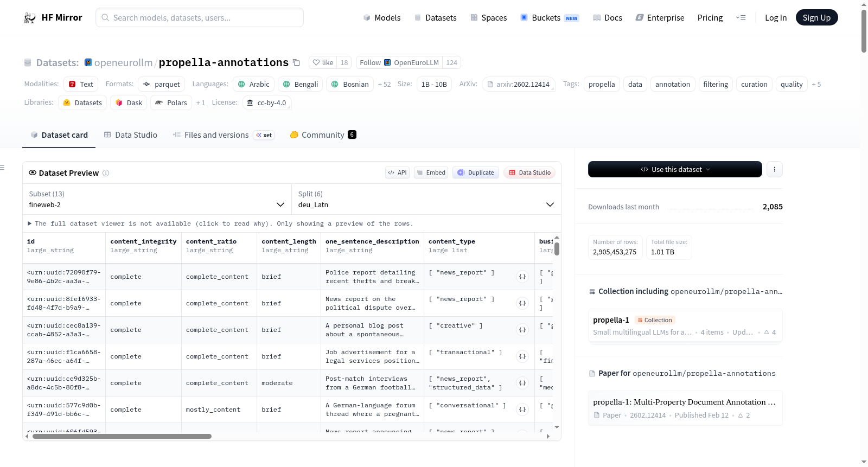Show the 1 additional library
Image resolution: width=868 pixels, height=467 pixels.
[201, 103]
